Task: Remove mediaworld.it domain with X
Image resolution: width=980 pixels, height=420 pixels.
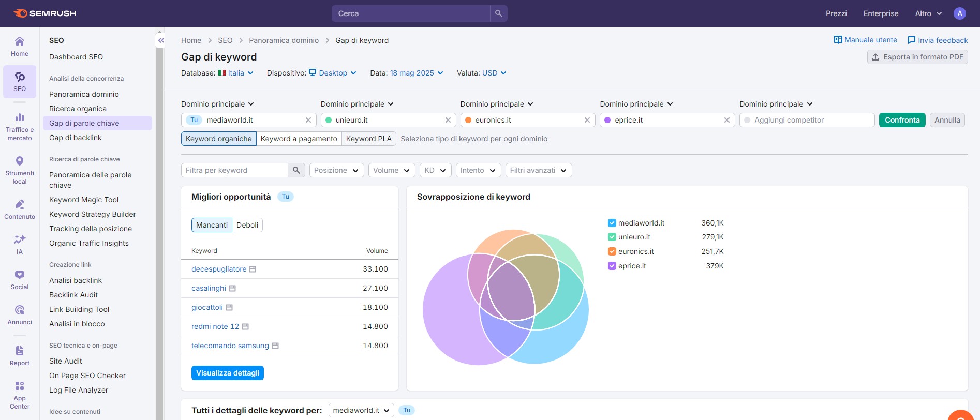Action: pos(308,120)
